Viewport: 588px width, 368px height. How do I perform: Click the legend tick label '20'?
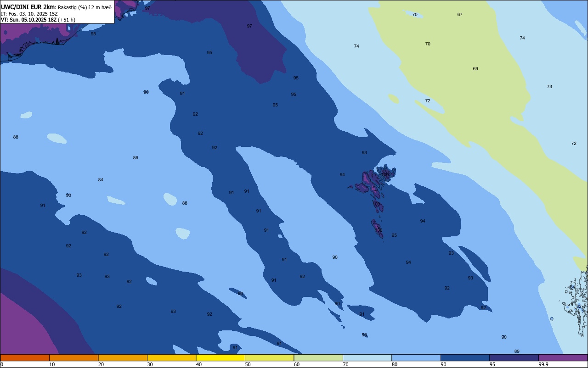101,364
